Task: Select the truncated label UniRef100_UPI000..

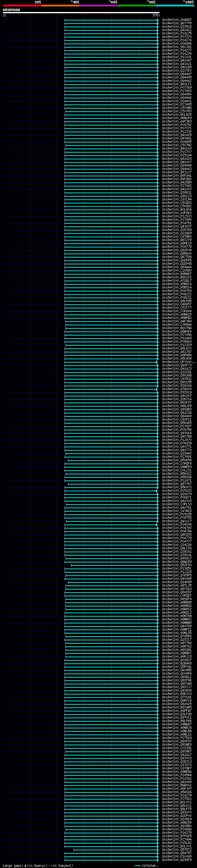Action: click(x=179, y=362)
